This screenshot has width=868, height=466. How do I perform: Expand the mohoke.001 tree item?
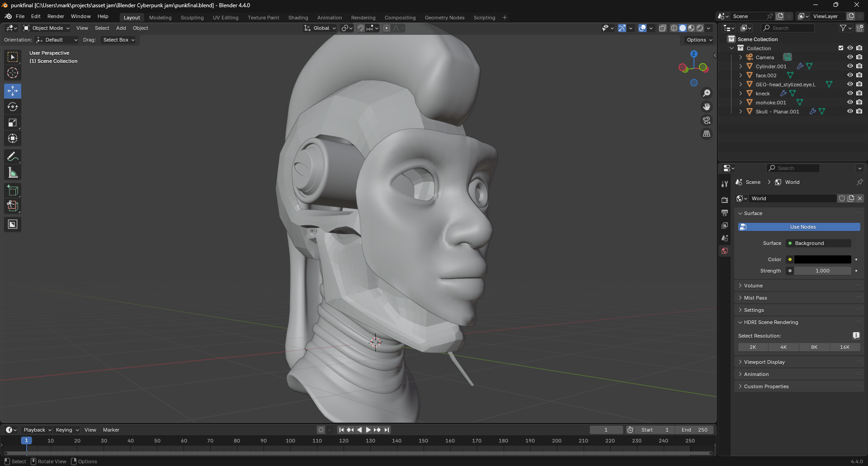pyautogui.click(x=741, y=103)
